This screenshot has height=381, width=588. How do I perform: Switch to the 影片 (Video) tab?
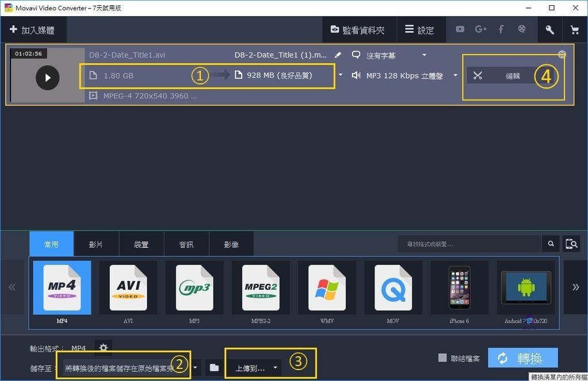tap(96, 244)
